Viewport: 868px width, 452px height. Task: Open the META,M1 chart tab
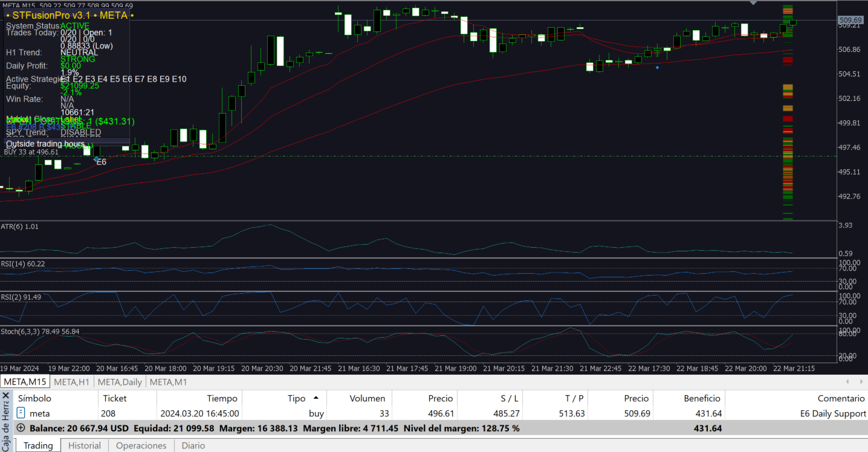[x=168, y=382]
